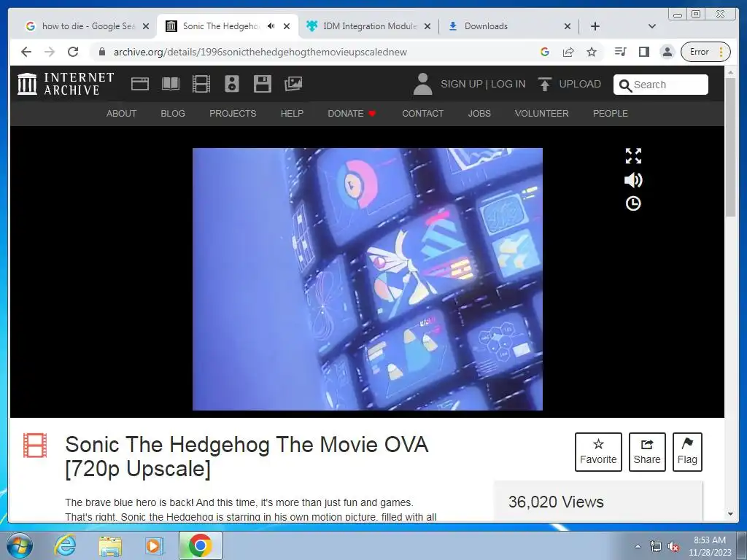Reload the archive.org page
Viewport: 747px width, 560px height.
[x=73, y=52]
